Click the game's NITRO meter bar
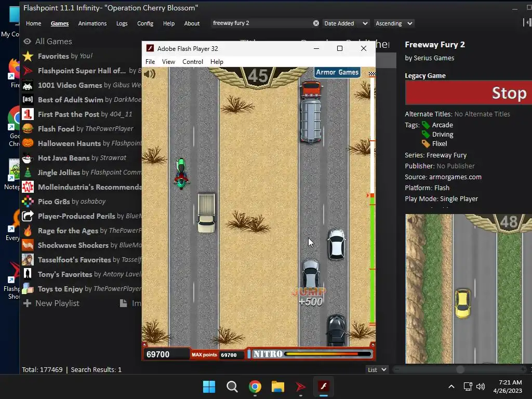Screen dimensions: 532x399 pyautogui.click(x=328, y=354)
